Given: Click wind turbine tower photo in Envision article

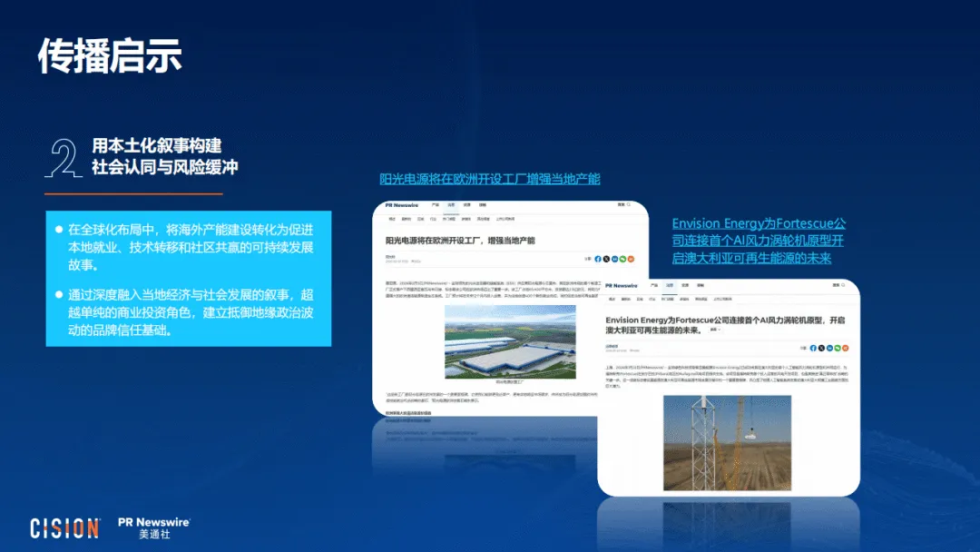Looking at the screenshot, I should tap(727, 443).
